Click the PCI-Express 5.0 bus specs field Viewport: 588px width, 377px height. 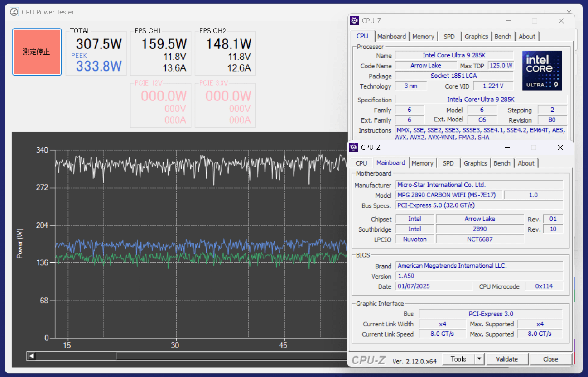point(479,205)
